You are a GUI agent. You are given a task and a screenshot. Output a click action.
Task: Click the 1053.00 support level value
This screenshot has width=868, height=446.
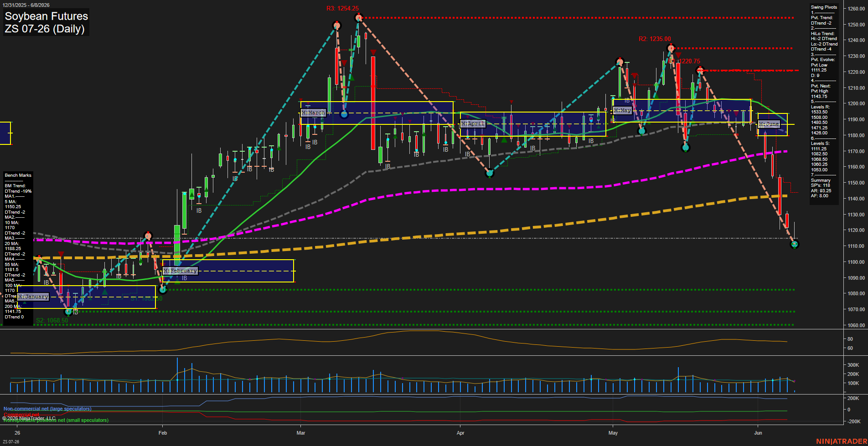point(819,170)
